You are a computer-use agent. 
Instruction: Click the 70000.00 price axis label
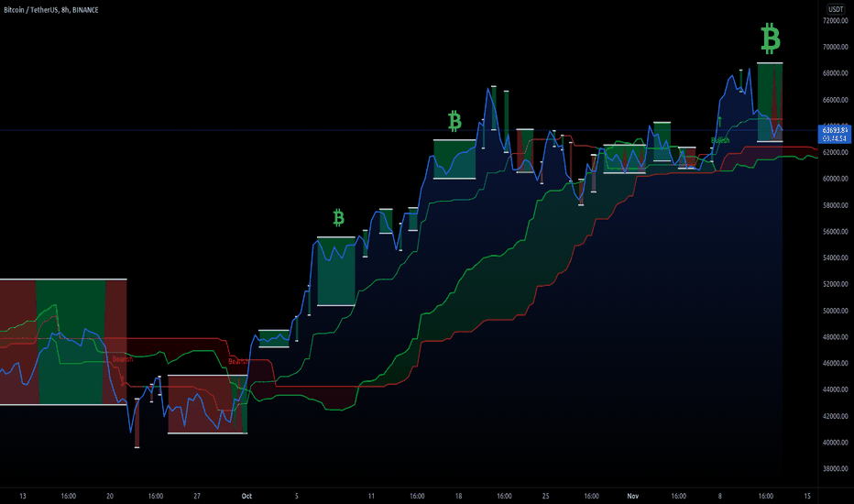pos(835,47)
